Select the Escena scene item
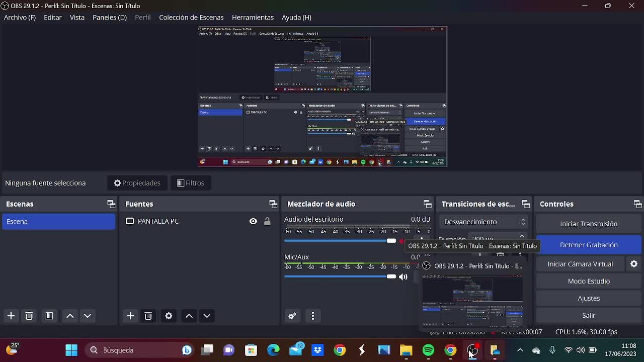Screen dimensions: 644x362 58,222
